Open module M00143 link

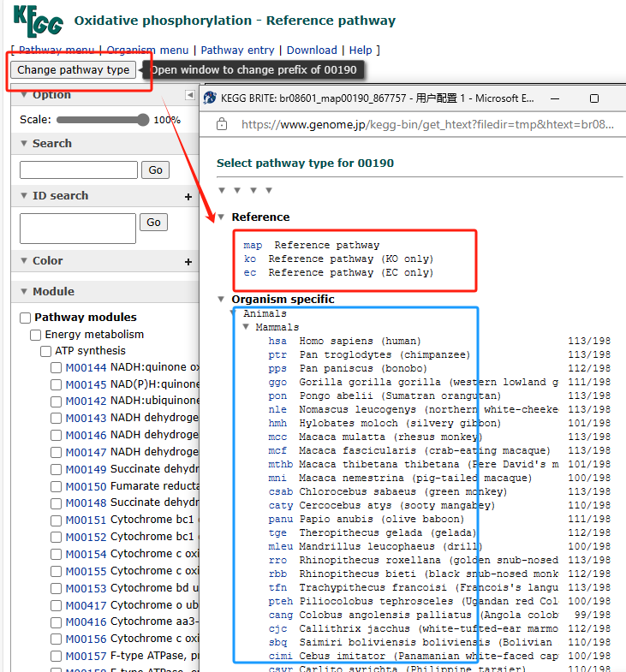tap(86, 419)
